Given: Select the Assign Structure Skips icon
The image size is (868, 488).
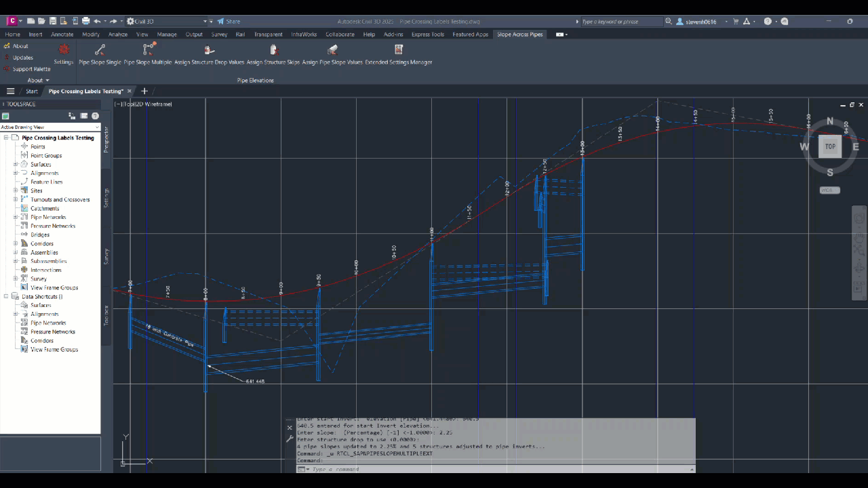Looking at the screenshot, I should (273, 50).
